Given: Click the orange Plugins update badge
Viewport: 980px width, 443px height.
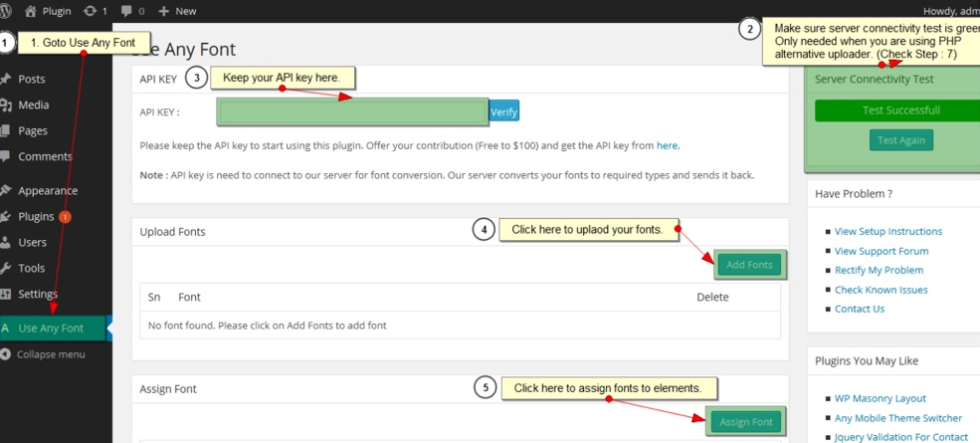Looking at the screenshot, I should [x=65, y=217].
